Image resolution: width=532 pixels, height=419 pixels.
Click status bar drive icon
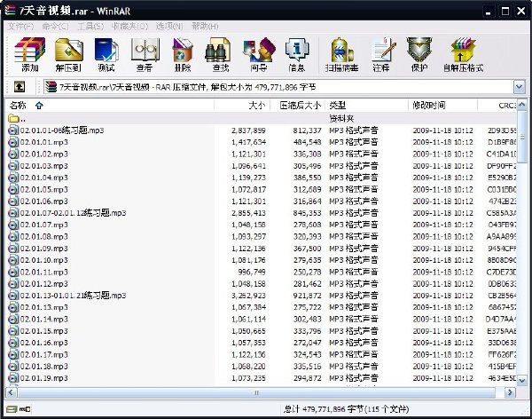click(x=12, y=409)
